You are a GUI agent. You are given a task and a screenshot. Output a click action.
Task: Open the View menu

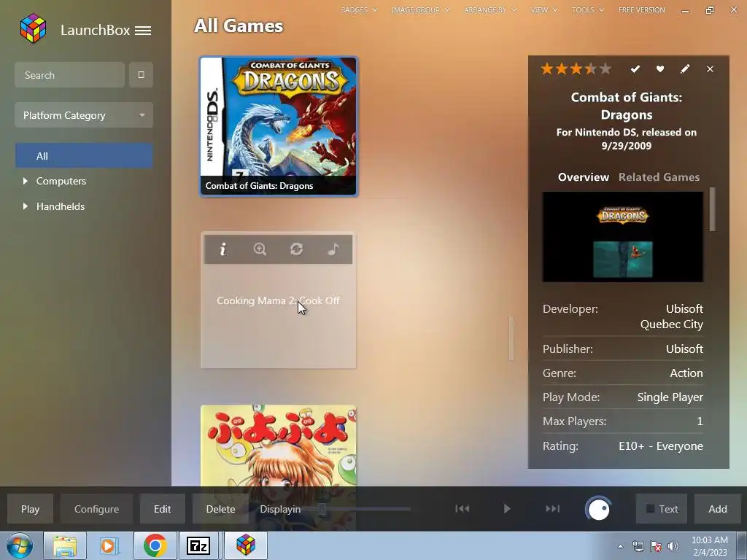point(544,9)
